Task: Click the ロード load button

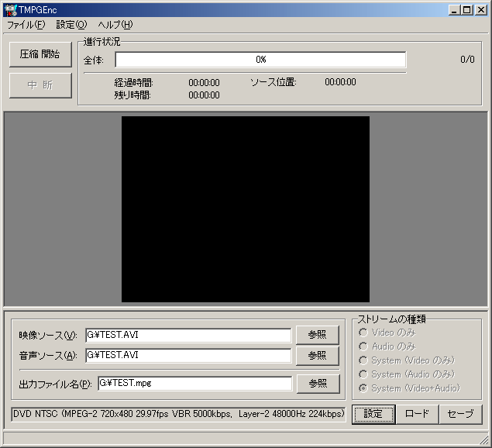Action: click(x=418, y=415)
